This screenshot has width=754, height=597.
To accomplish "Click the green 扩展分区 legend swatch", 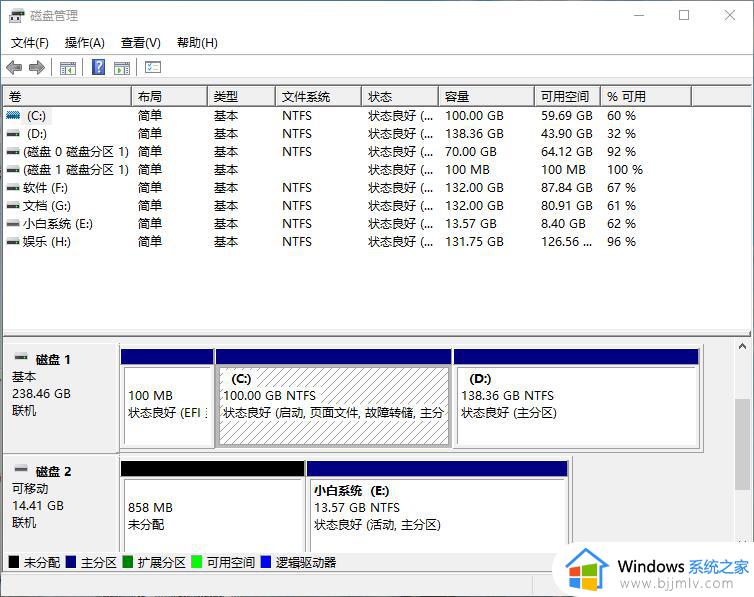I will (x=127, y=562).
